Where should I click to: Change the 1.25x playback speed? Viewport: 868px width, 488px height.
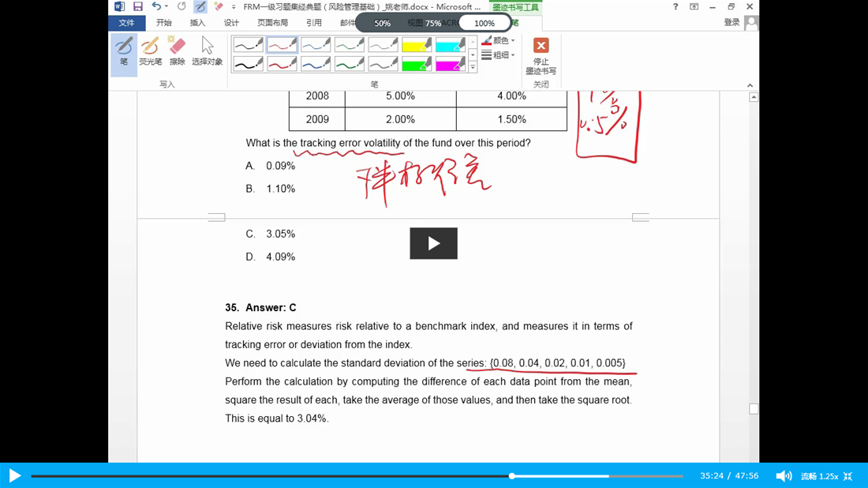click(829, 476)
